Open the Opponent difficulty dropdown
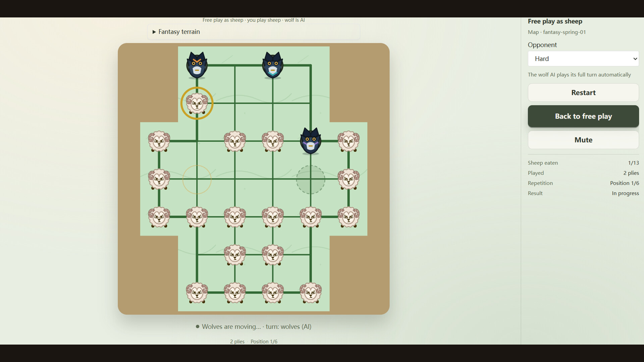Viewport: 644px width, 362px height. [583, 59]
